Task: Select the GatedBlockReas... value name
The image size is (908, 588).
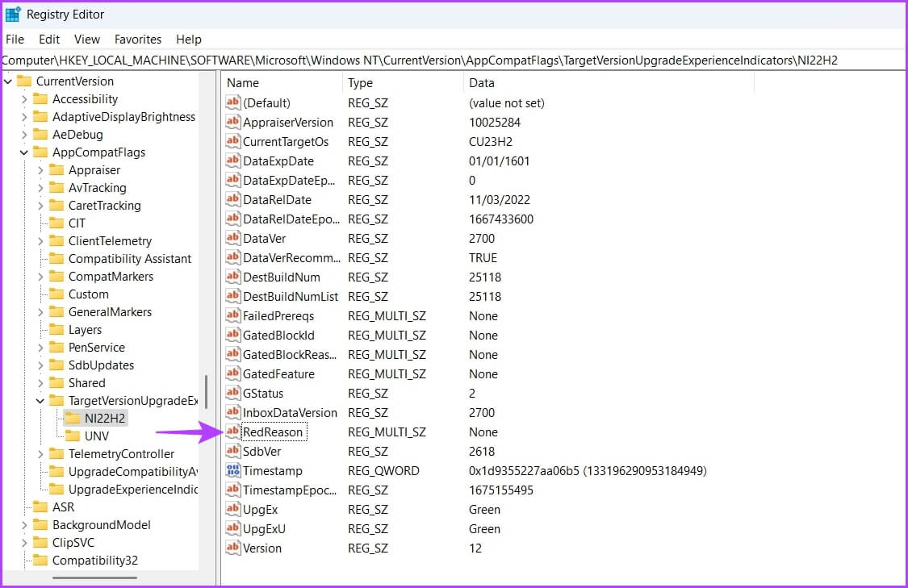Action: (290, 355)
